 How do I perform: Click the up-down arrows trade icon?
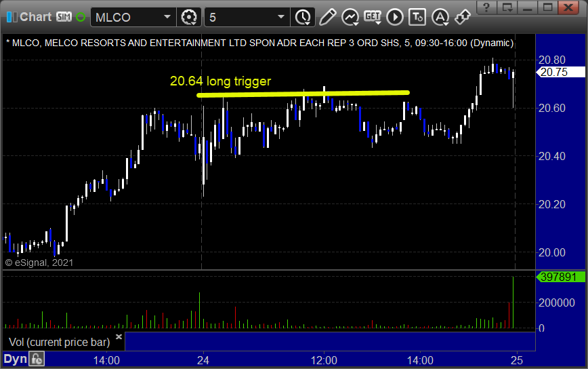(463, 17)
